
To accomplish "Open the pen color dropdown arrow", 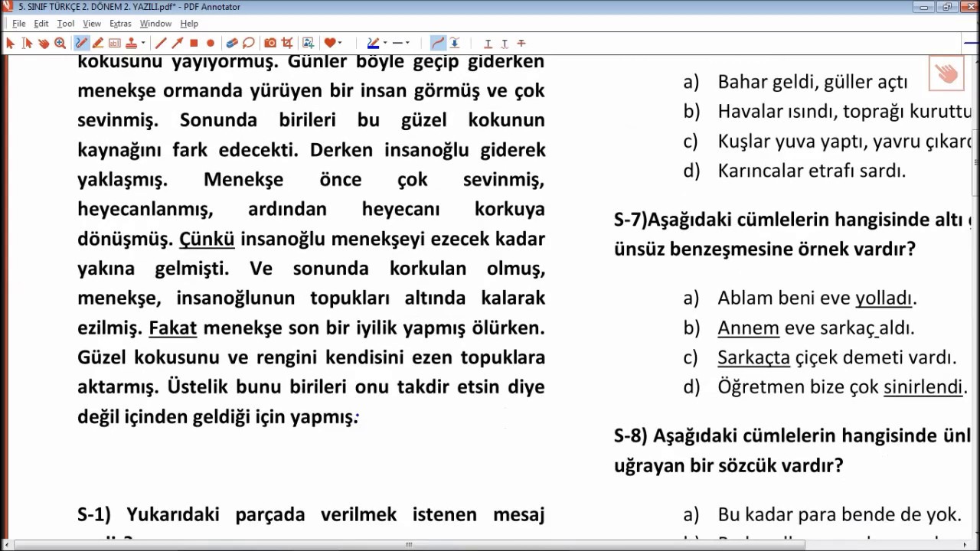I will [384, 44].
